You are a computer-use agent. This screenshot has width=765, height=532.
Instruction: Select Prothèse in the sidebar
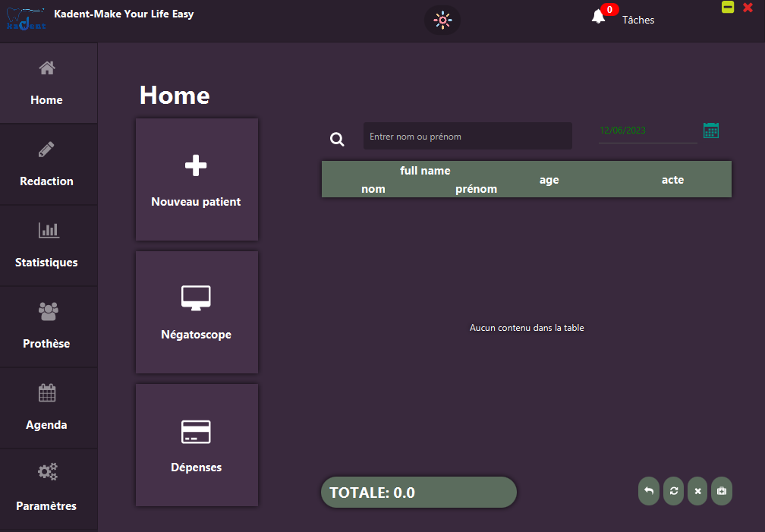47,327
